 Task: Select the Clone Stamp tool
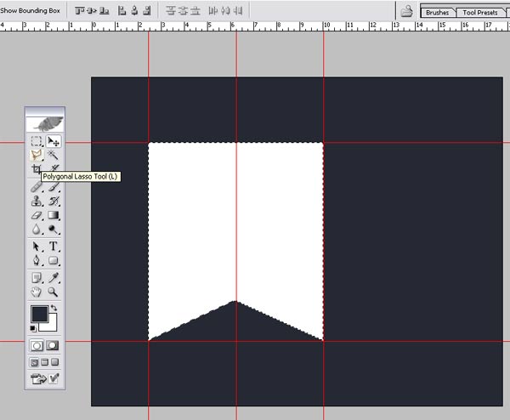pos(36,201)
